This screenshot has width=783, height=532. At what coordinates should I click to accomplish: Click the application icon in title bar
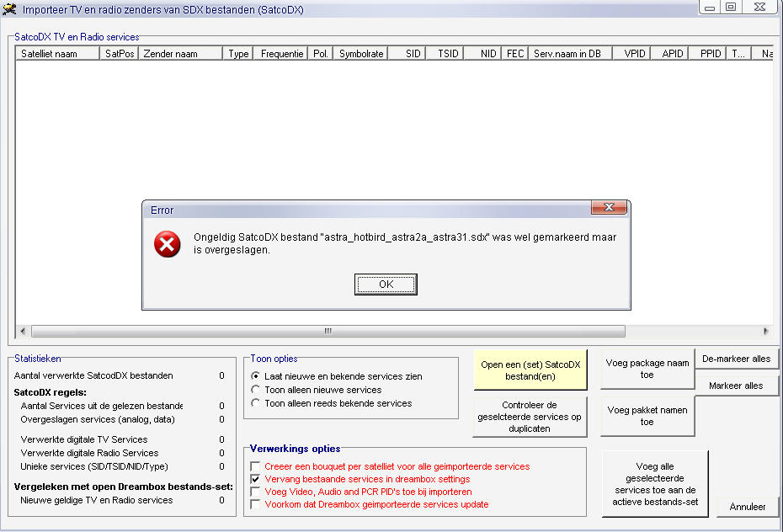(x=9, y=8)
